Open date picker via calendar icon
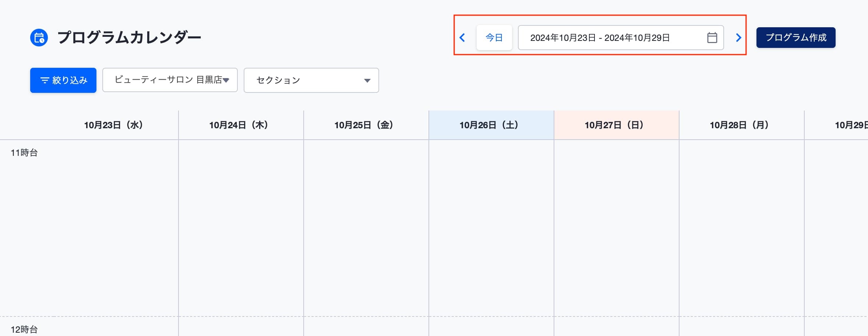This screenshot has height=336, width=868. 712,38
